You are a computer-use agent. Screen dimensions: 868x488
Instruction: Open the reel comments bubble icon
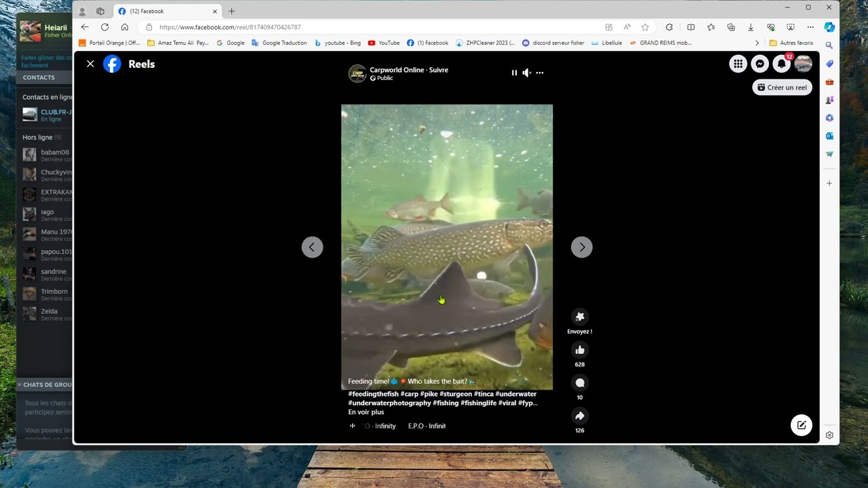580,383
